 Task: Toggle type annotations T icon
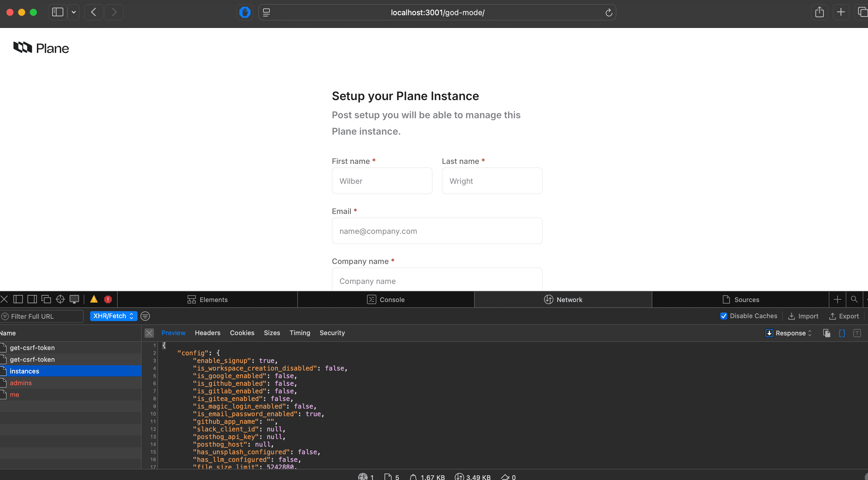pyautogui.click(x=857, y=333)
